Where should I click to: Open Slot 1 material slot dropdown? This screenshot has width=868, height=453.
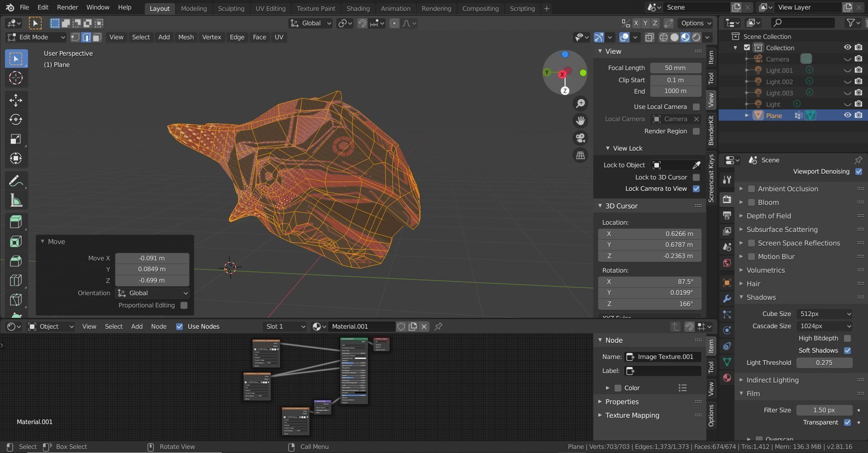[x=285, y=326]
